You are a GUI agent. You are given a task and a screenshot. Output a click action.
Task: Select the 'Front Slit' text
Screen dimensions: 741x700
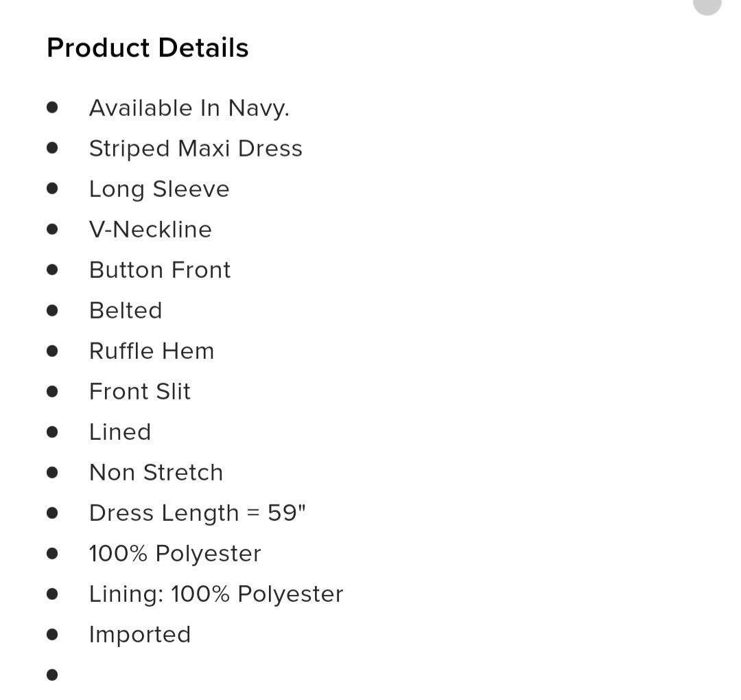140,391
